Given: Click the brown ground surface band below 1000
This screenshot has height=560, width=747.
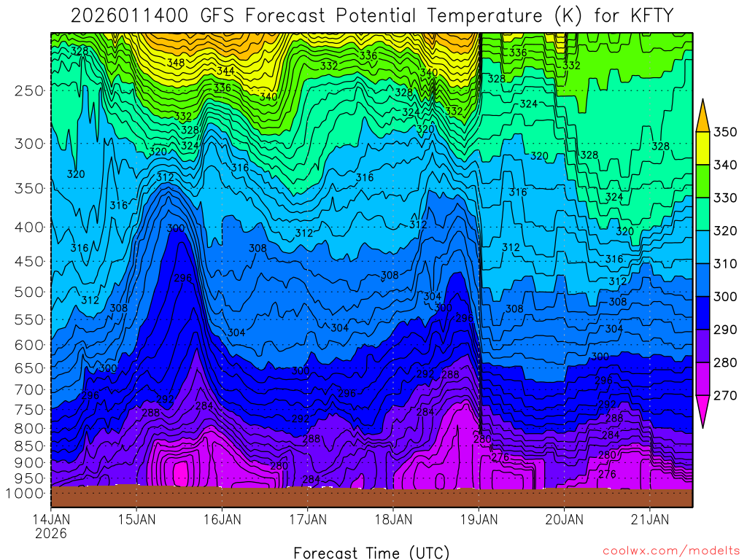Looking at the screenshot, I should click(x=371, y=497).
